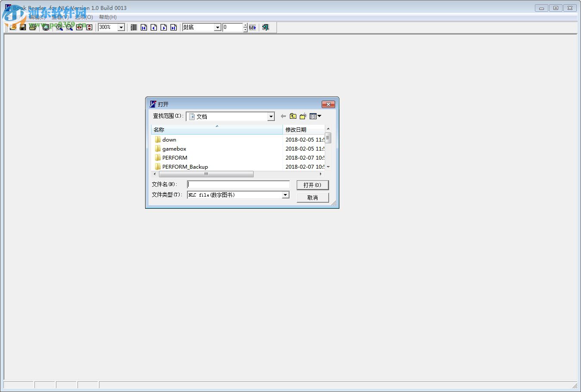Click the page number field showing 0
This screenshot has width=581, height=392.
233,27
